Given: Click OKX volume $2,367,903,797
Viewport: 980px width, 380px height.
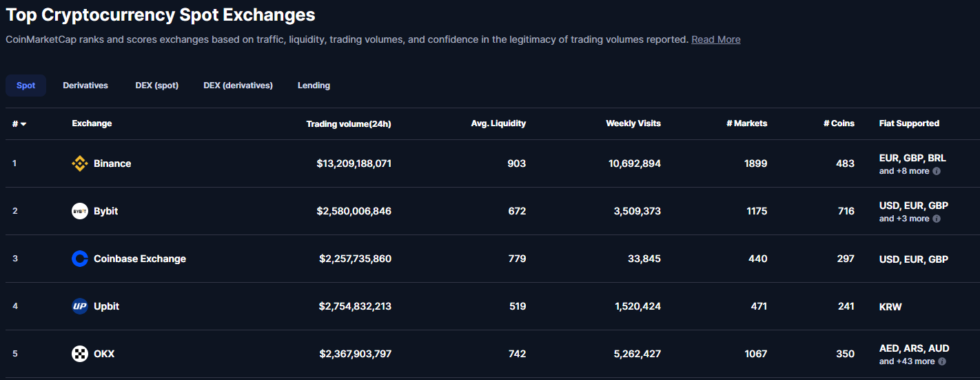Looking at the screenshot, I should [x=356, y=354].
